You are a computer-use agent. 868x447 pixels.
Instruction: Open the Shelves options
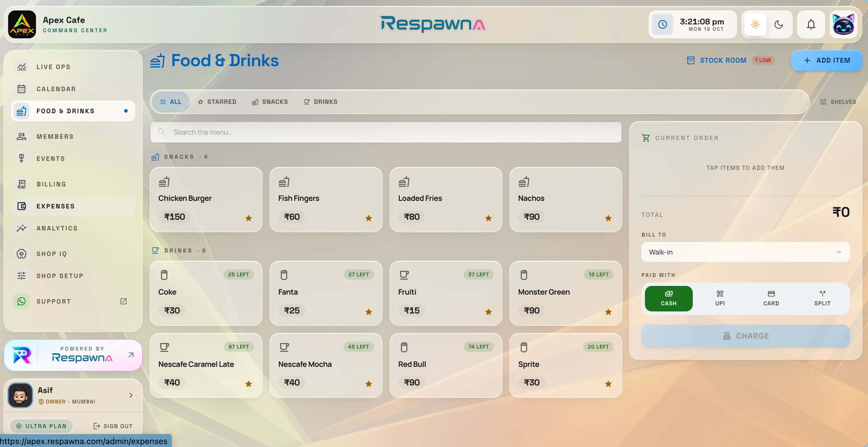coord(838,102)
